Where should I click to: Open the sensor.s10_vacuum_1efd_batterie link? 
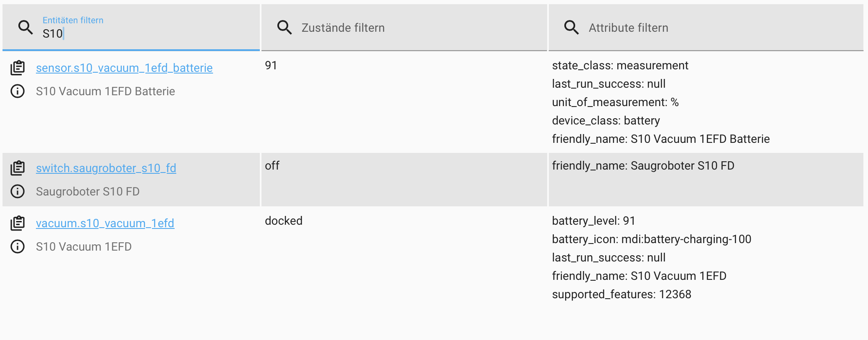[x=124, y=68]
